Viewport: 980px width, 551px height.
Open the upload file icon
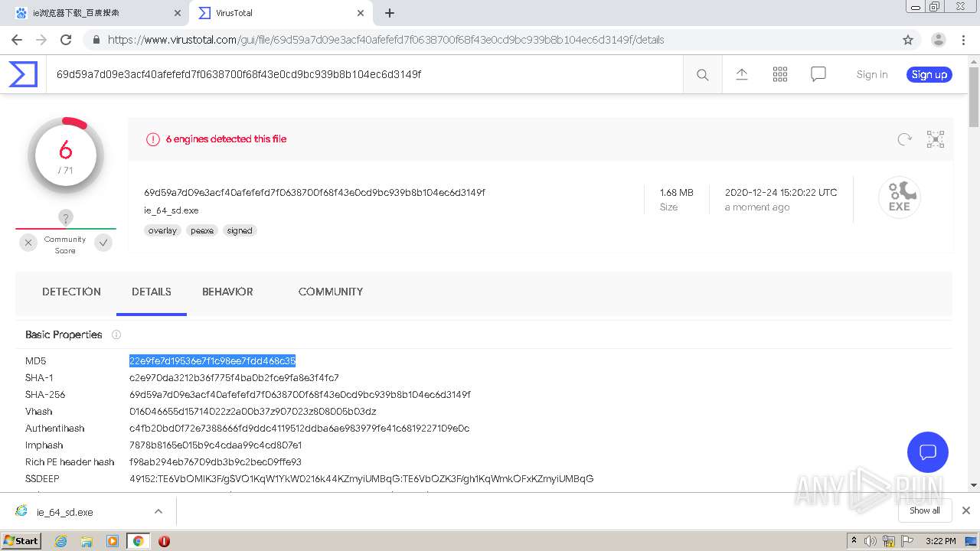(742, 74)
